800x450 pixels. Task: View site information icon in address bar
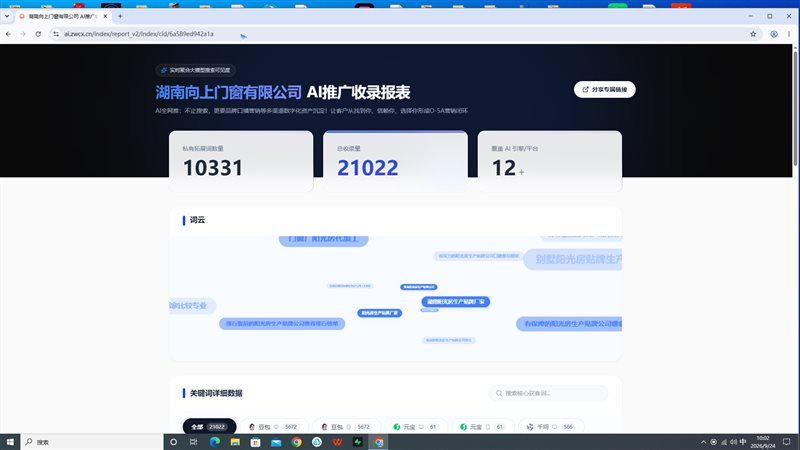click(x=56, y=34)
